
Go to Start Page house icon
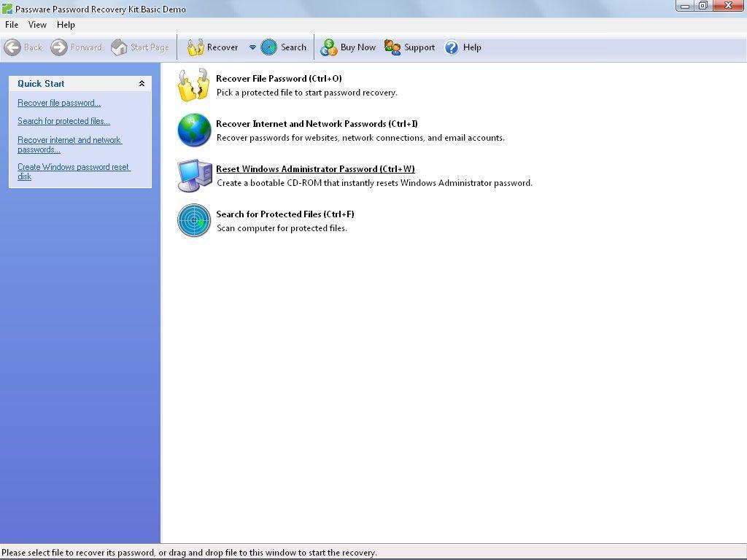[x=119, y=47]
